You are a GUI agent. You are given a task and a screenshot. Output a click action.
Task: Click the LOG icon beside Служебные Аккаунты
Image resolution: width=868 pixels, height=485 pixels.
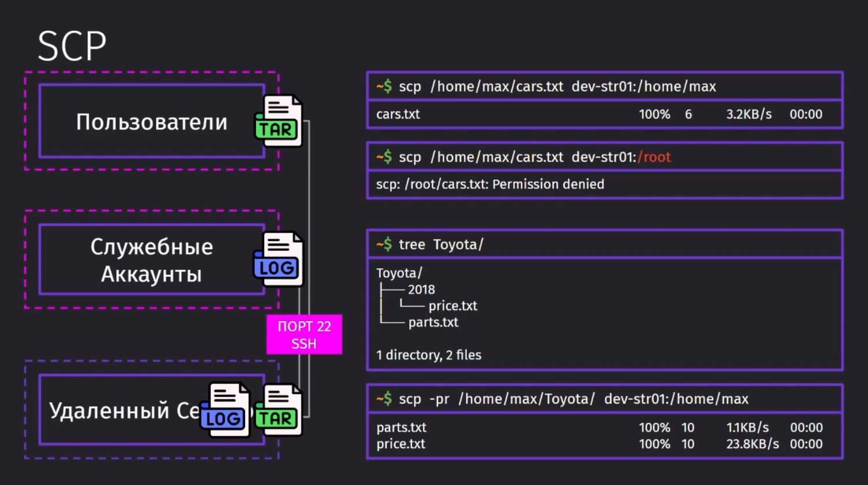click(279, 260)
